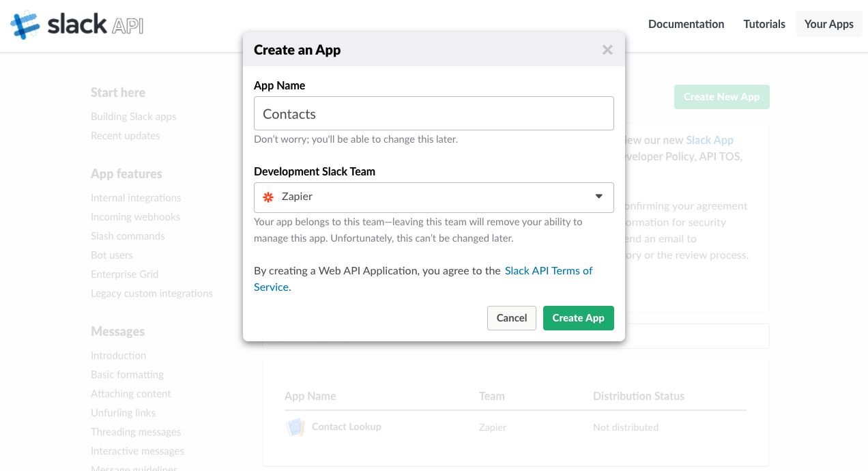
Task: Open Bot users sidebar link
Action: coord(112,255)
